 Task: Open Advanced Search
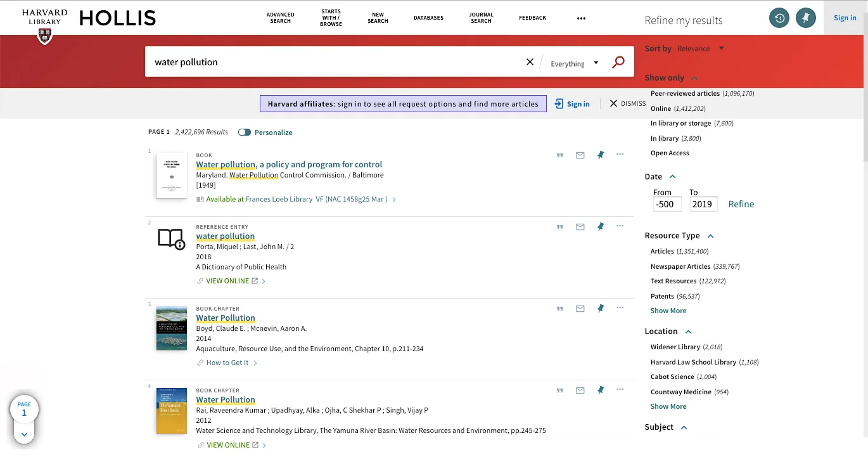pyautogui.click(x=280, y=18)
